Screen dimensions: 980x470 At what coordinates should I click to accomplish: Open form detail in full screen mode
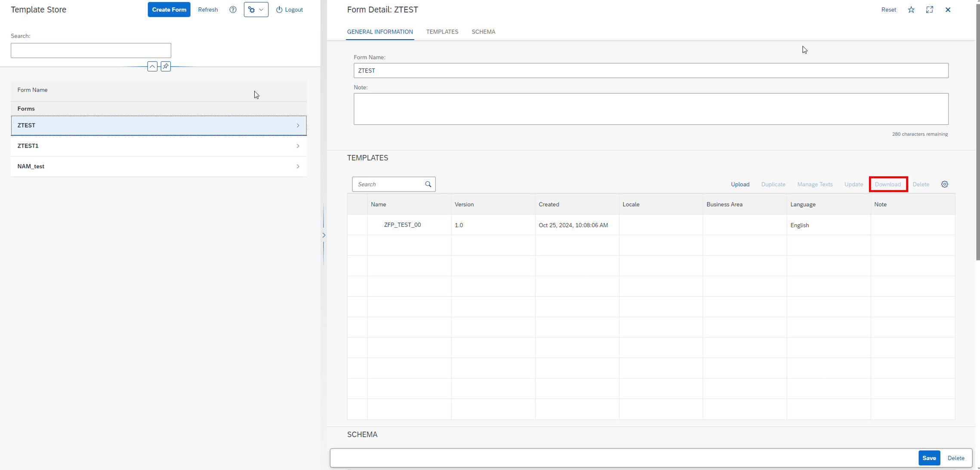tap(930, 9)
